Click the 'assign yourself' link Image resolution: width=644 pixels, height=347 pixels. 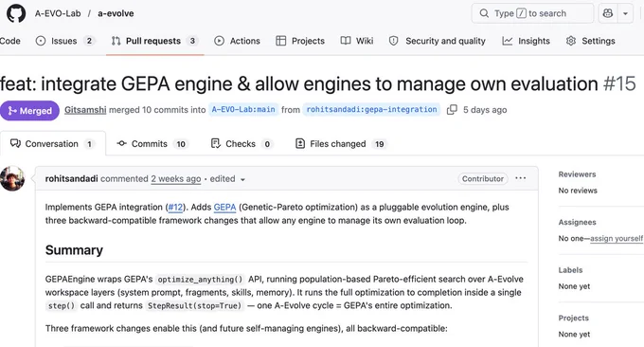(x=617, y=239)
